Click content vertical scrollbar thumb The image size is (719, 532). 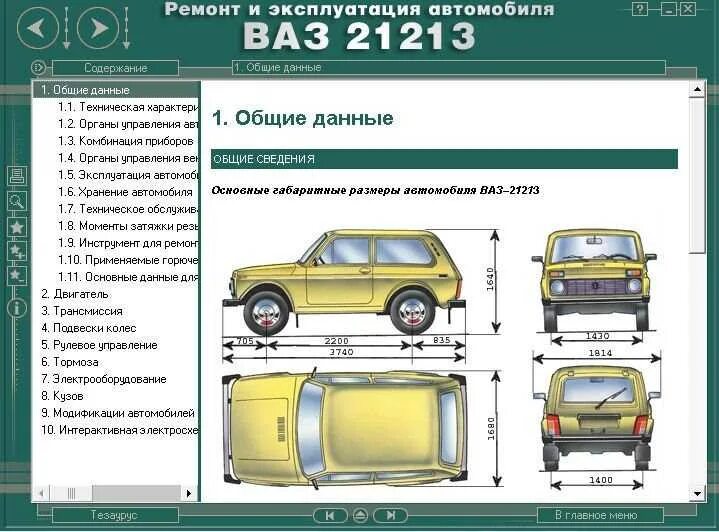pos(697,174)
